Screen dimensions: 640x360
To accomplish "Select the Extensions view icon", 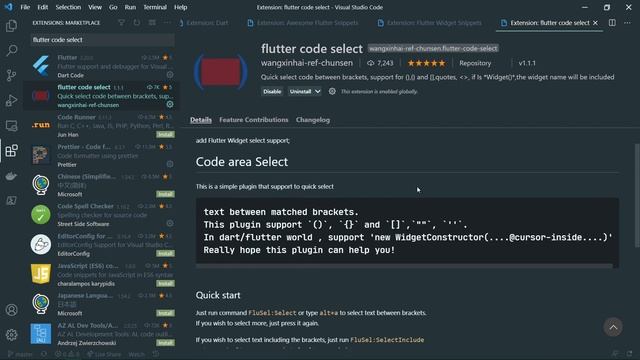I will tap(11, 151).
